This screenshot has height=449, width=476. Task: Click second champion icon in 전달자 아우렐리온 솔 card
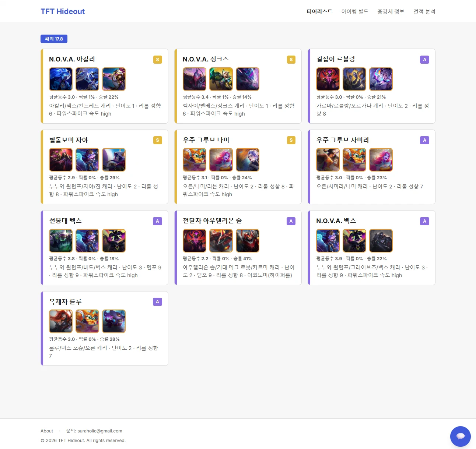click(x=221, y=241)
